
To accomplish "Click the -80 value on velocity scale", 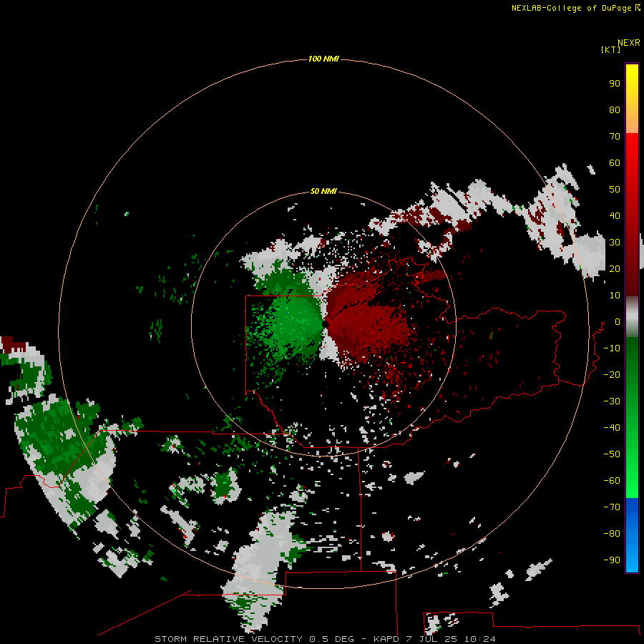I will tap(612, 534).
